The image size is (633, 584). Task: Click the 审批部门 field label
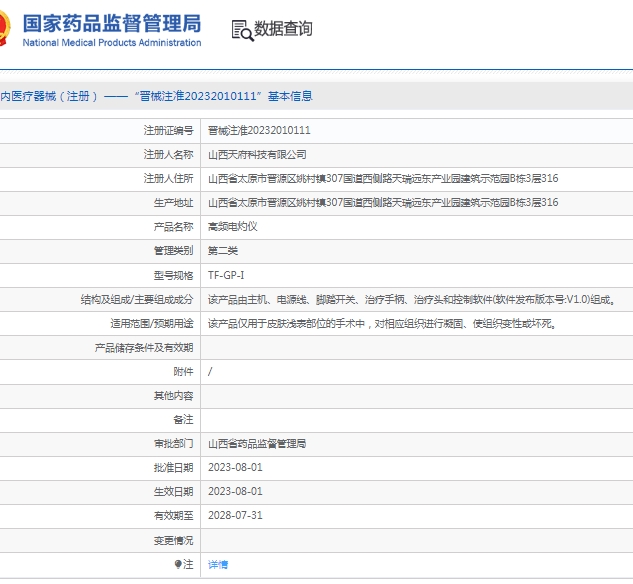[x=174, y=444]
